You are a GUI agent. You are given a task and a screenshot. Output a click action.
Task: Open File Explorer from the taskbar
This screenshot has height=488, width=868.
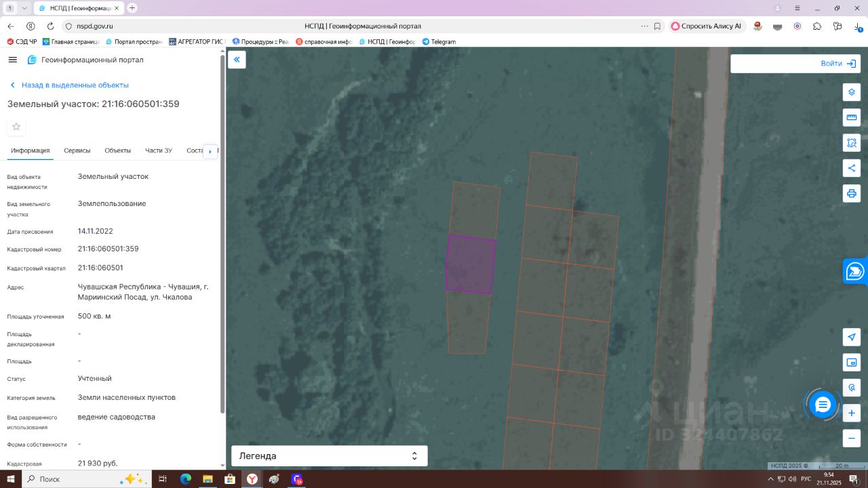(208, 479)
